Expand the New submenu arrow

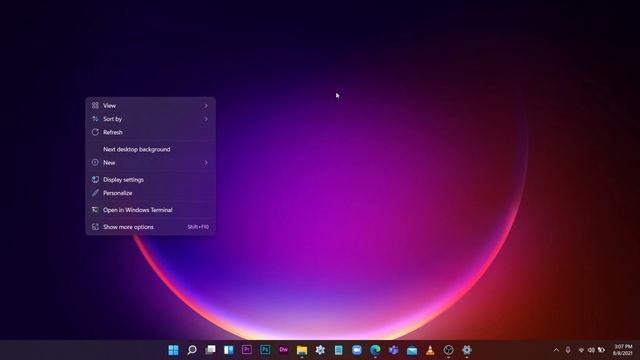(206, 163)
